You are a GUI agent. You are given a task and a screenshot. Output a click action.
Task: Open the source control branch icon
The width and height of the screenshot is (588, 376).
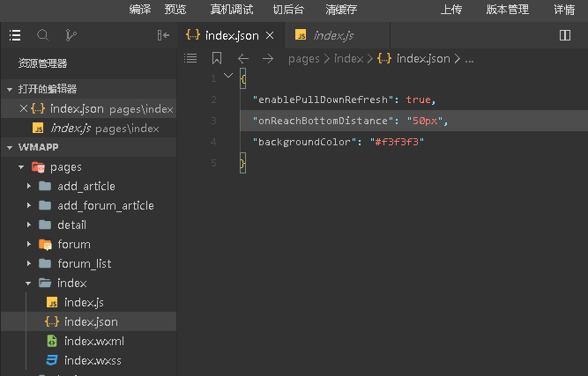(x=71, y=35)
